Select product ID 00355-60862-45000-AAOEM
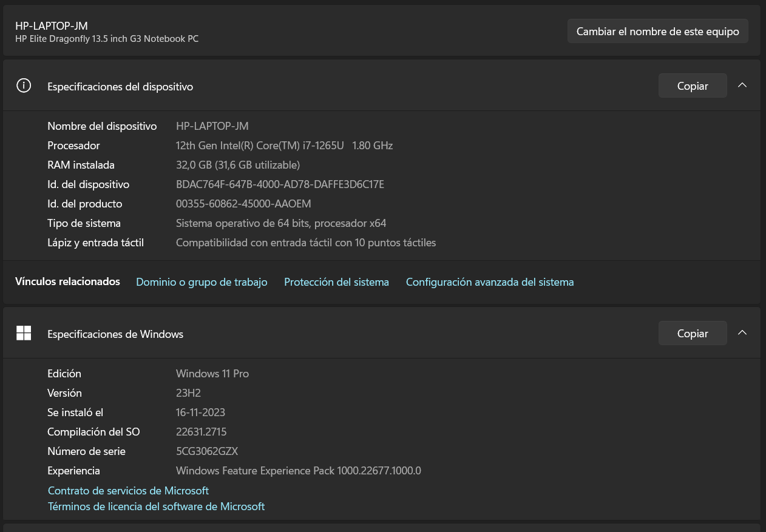This screenshot has width=766, height=532. [243, 204]
